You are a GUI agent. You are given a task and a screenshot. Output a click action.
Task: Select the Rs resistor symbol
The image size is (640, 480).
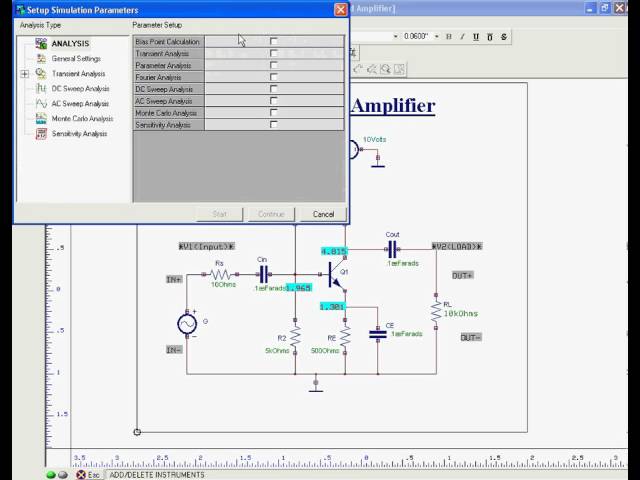point(220,274)
